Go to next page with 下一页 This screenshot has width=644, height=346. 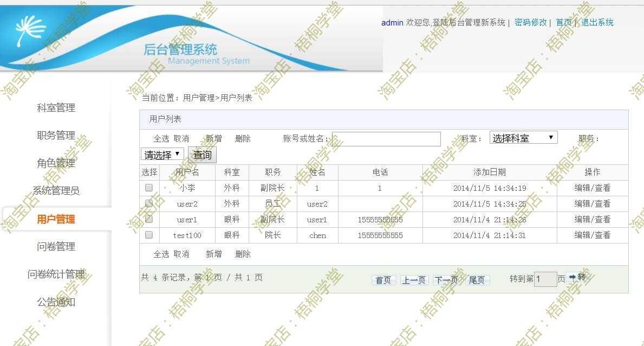[446, 280]
